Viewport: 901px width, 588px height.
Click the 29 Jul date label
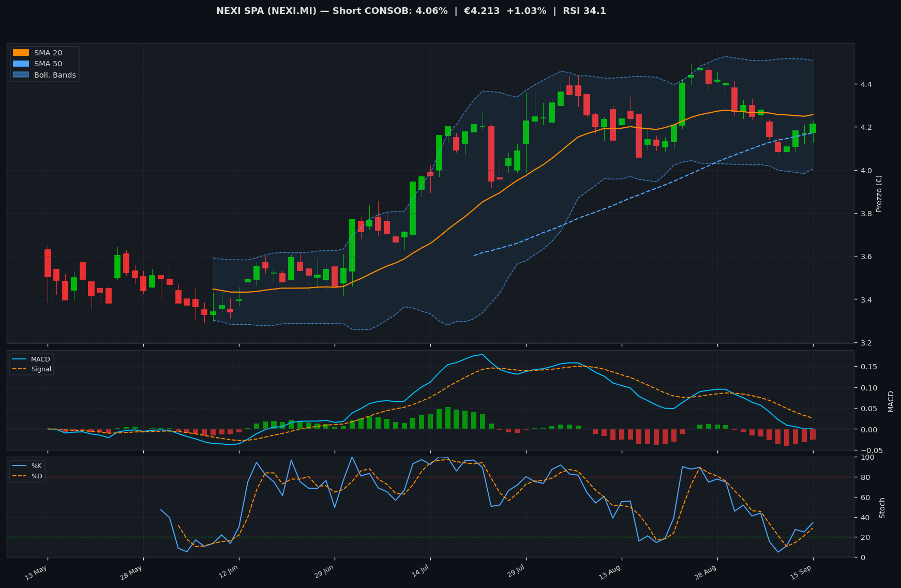coord(516,572)
